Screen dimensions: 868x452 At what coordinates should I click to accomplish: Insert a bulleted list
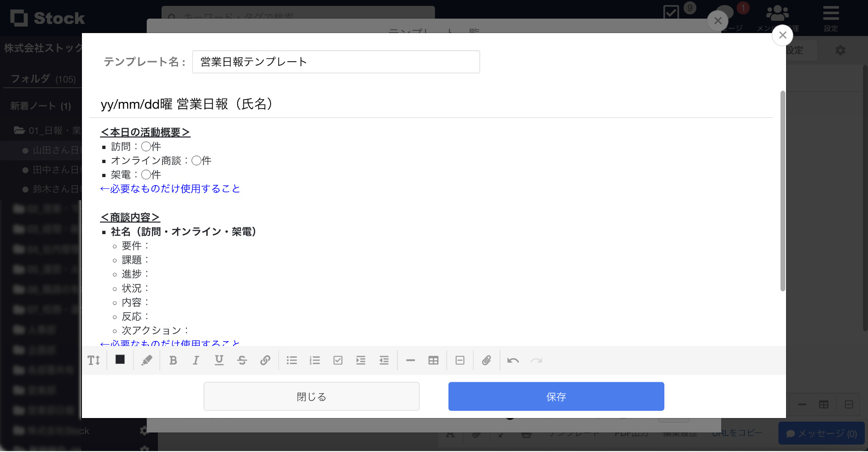pyautogui.click(x=292, y=360)
